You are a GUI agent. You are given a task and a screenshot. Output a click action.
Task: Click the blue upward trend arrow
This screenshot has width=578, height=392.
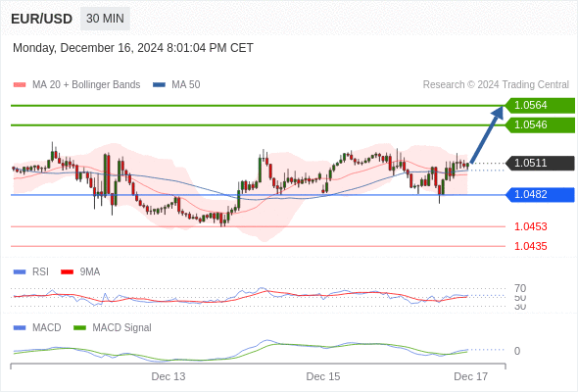[x=487, y=134]
